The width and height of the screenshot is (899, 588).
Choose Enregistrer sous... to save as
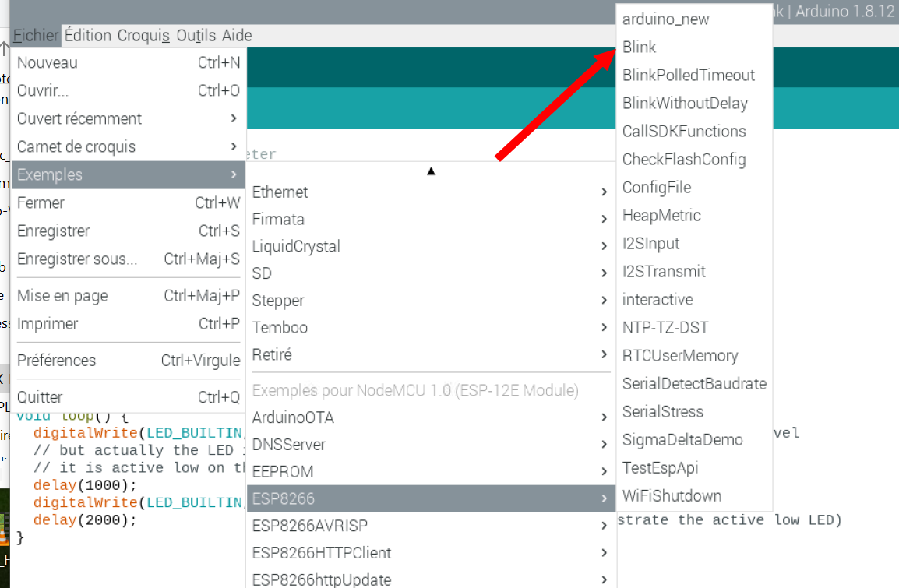tap(129, 259)
